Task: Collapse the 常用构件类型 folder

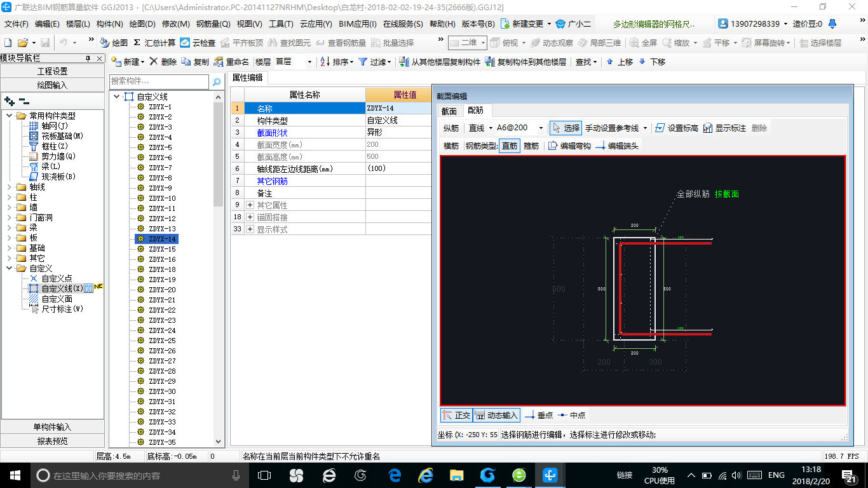Action: [x=9, y=116]
